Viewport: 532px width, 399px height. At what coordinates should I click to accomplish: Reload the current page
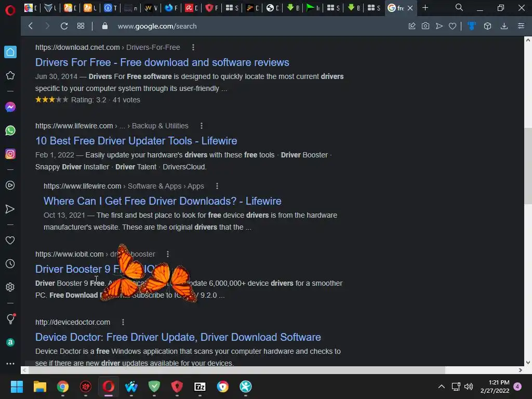click(64, 26)
